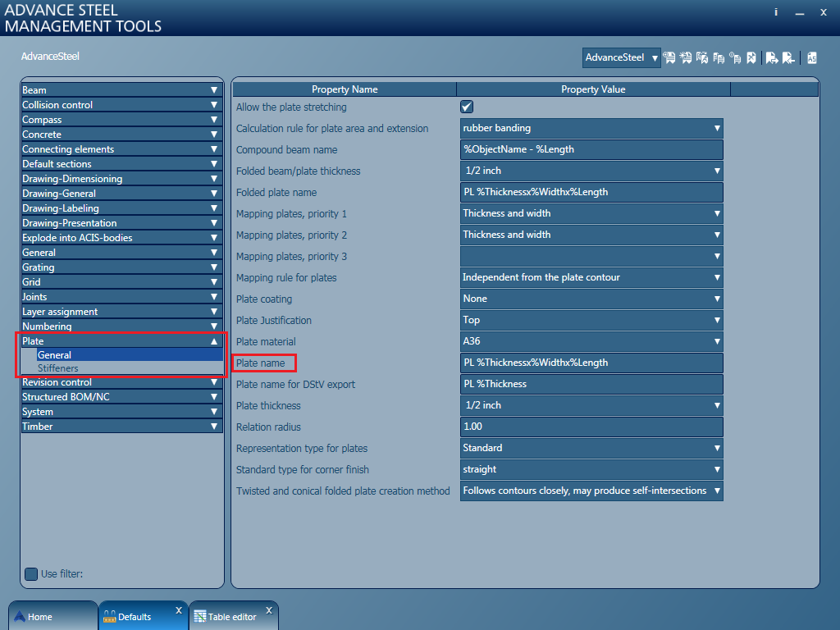The width and height of the screenshot is (840, 630).
Task: Open the AdvanceSteel profile dropdown
Action: 622,57
